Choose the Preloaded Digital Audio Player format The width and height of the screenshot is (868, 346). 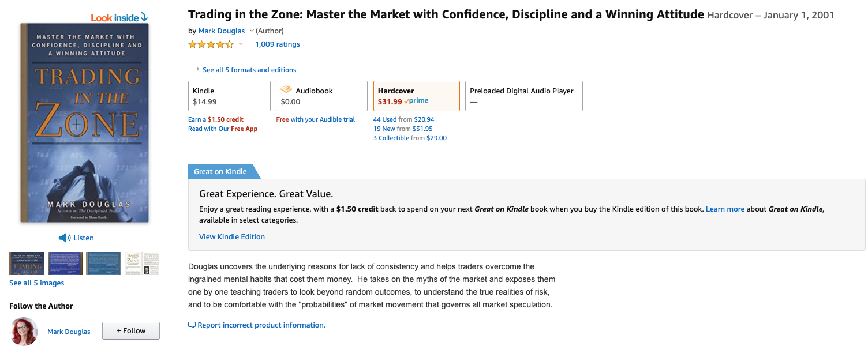[523, 96]
